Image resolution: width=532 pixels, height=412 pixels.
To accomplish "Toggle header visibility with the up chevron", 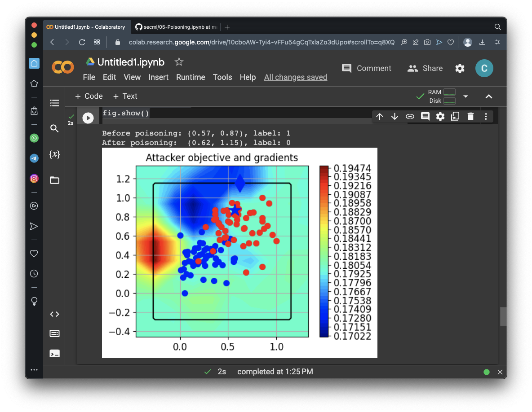I will coord(489,96).
